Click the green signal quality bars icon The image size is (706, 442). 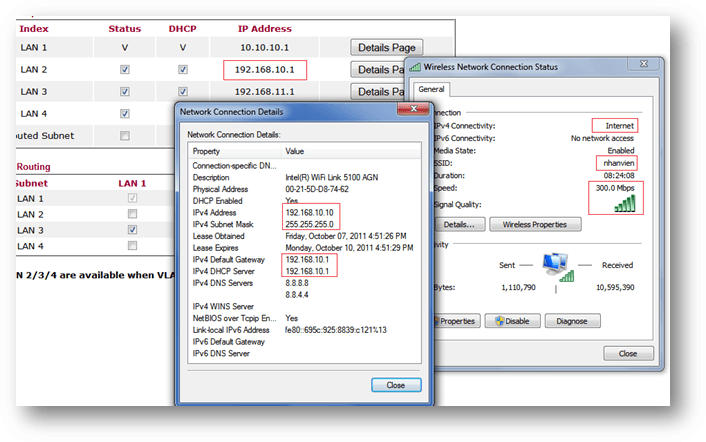click(x=623, y=202)
